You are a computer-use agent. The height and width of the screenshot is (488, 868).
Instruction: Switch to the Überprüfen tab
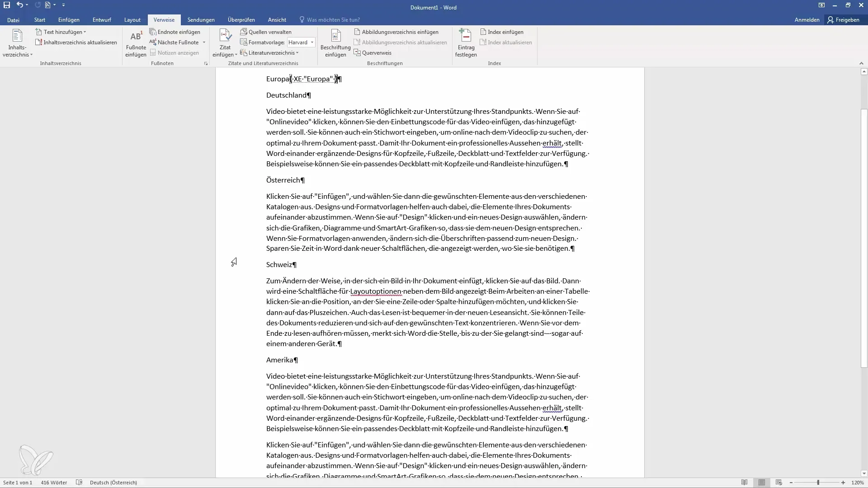coord(241,20)
